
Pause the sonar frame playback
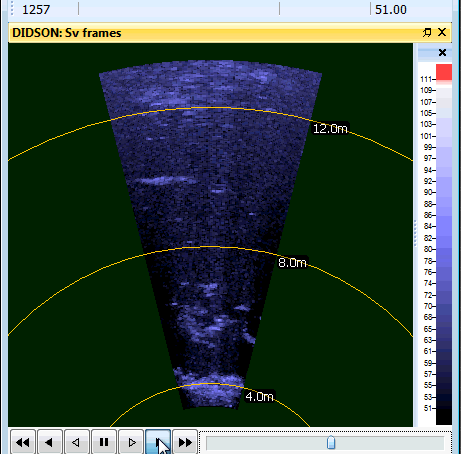104,442
